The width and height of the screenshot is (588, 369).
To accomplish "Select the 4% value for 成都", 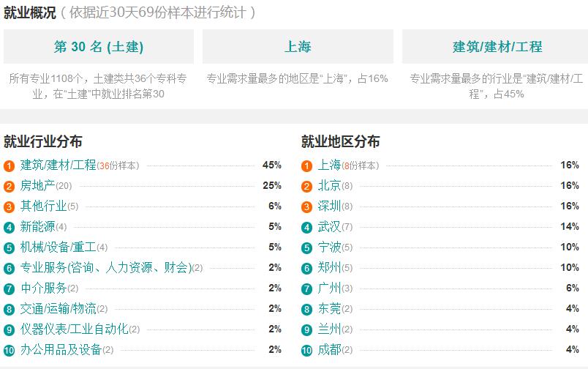I will coord(573,349).
